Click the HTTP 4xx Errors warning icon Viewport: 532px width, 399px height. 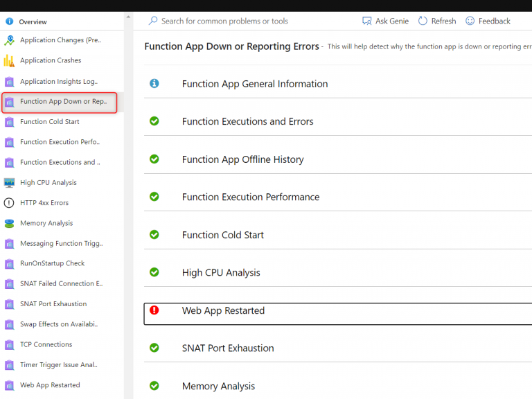(9, 203)
